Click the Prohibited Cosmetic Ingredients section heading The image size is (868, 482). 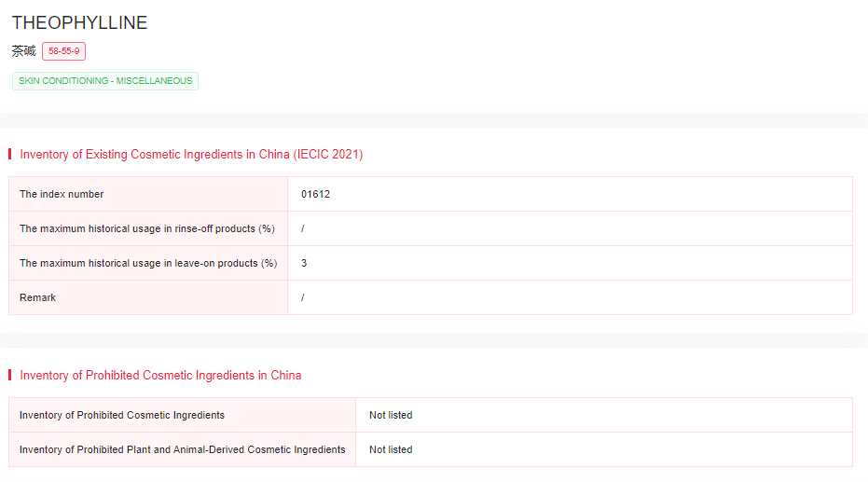pos(160,375)
